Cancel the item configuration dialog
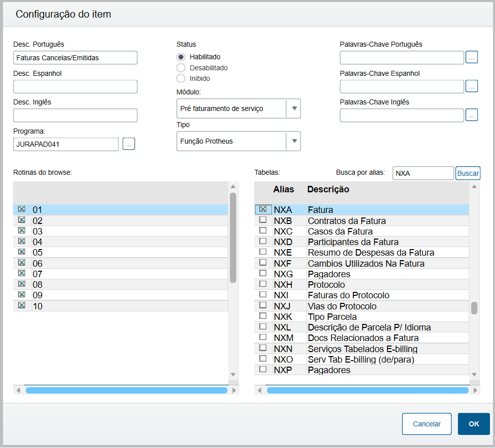Screen dimensions: 495x448 [x=427, y=424]
